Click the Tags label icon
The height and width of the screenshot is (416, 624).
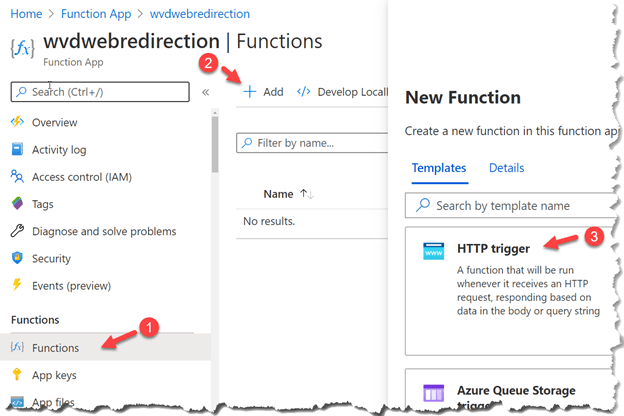[18, 203]
